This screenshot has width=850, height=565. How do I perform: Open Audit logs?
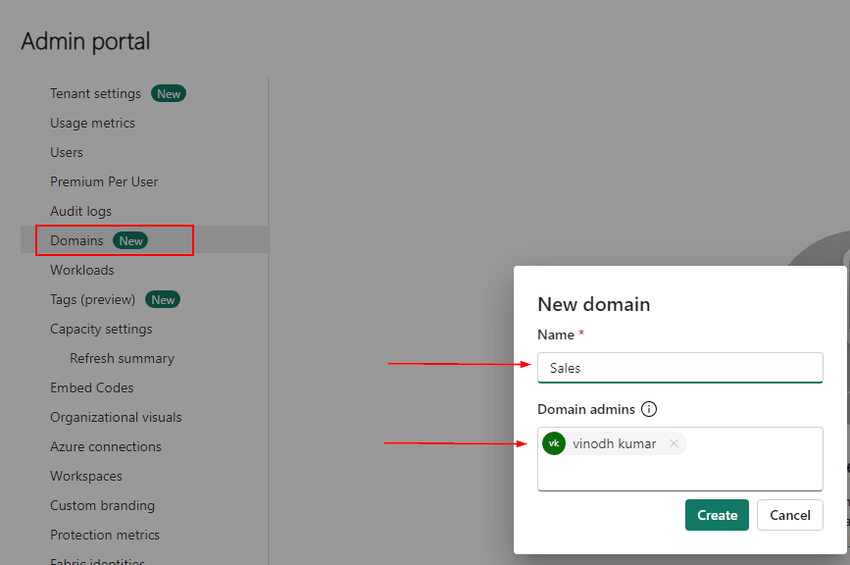[x=81, y=211]
